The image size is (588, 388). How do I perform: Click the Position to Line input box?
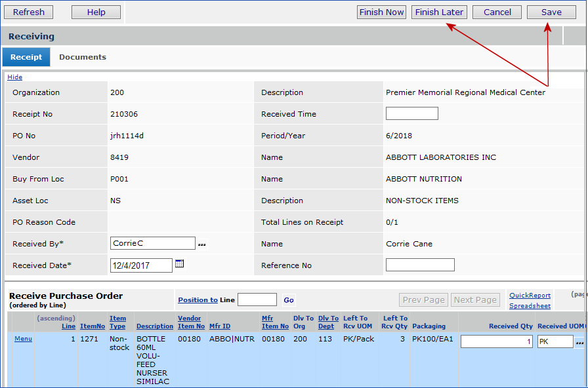pyautogui.click(x=257, y=300)
